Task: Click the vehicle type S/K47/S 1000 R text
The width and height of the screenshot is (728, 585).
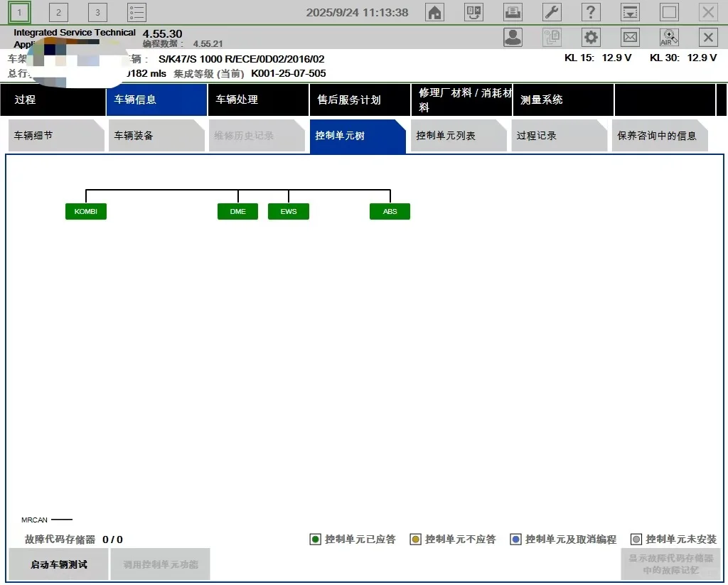Action: (242, 59)
